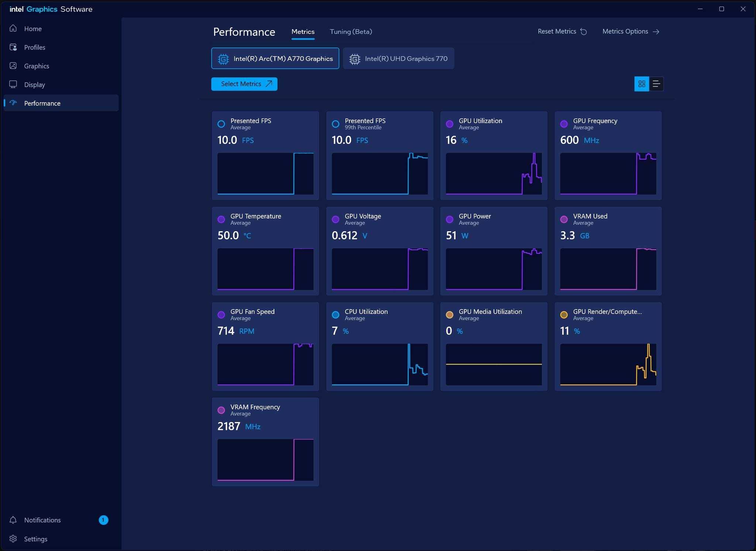Click the 714 RPM fan value
Viewport: 756px width, 551px height.
tap(236, 331)
